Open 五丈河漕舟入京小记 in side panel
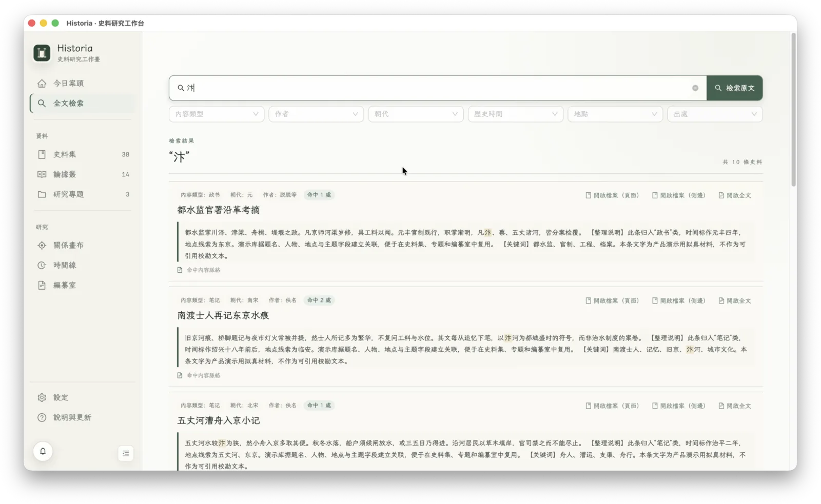This screenshot has height=504, width=821. (x=679, y=406)
